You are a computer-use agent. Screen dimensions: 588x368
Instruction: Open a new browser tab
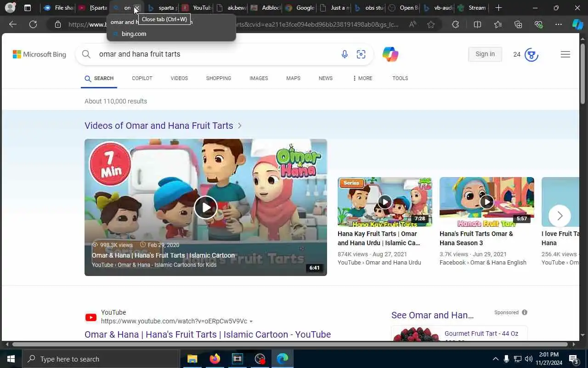click(x=499, y=8)
